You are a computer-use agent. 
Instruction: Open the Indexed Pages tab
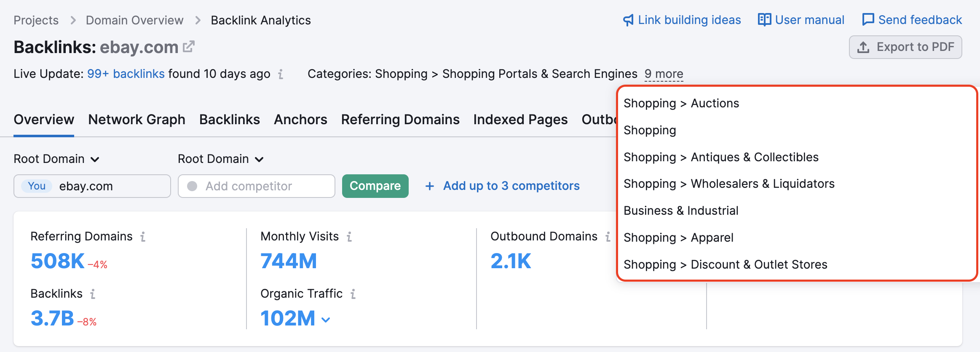click(x=520, y=120)
